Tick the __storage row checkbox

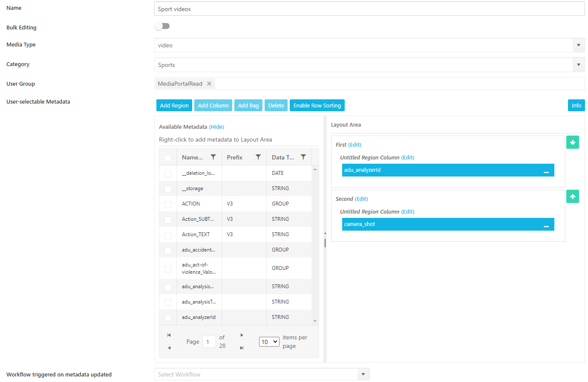(168, 189)
